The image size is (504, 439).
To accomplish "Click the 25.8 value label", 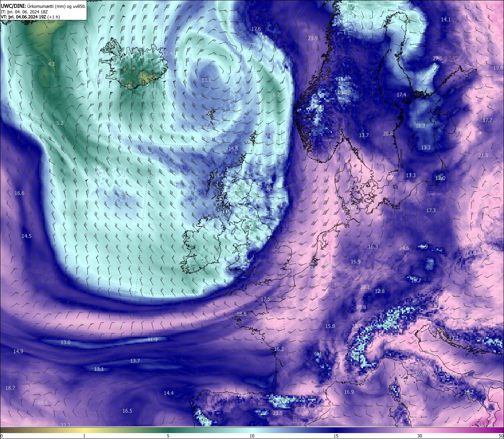I will [361, 307].
